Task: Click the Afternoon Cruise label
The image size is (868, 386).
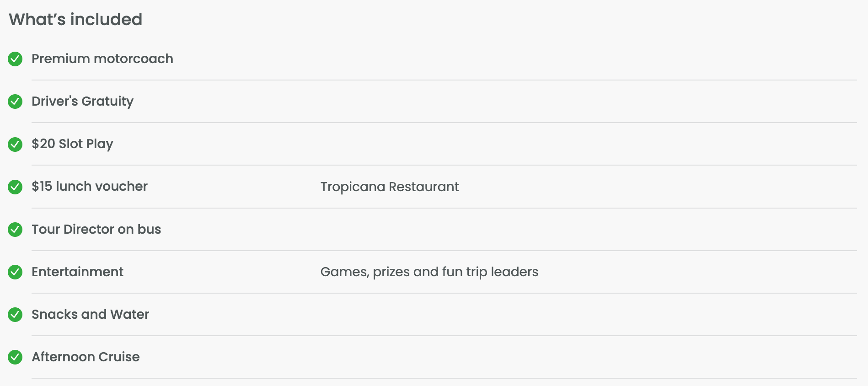Action: tap(86, 357)
